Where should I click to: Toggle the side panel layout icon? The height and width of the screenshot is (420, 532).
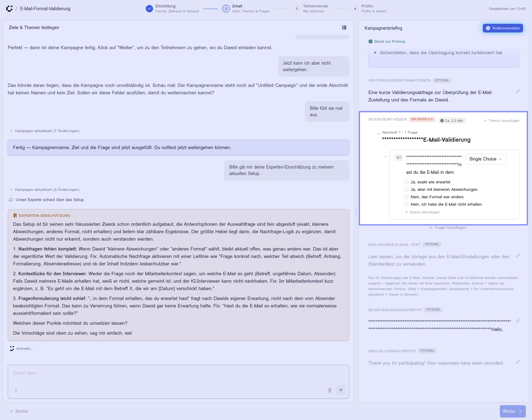344,28
